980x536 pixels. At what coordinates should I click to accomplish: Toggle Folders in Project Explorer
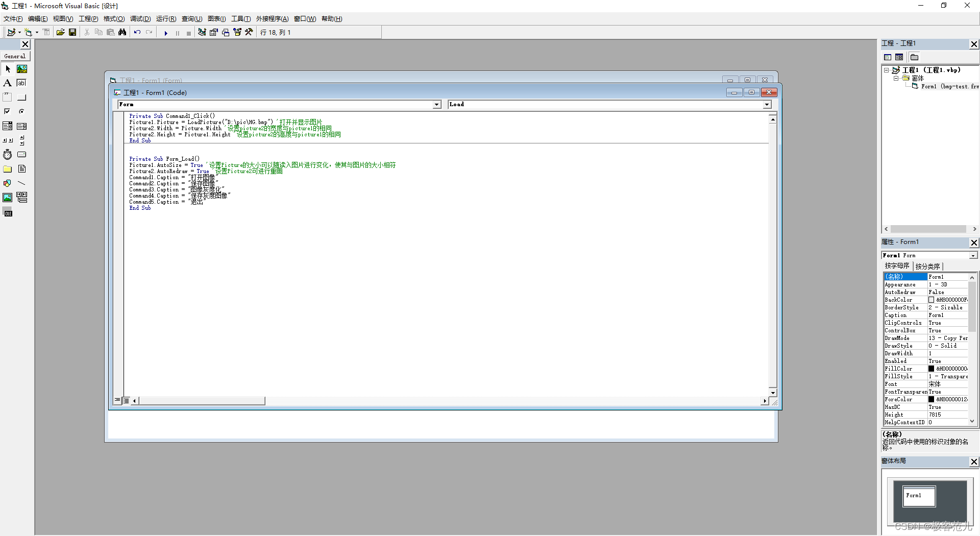[915, 57]
